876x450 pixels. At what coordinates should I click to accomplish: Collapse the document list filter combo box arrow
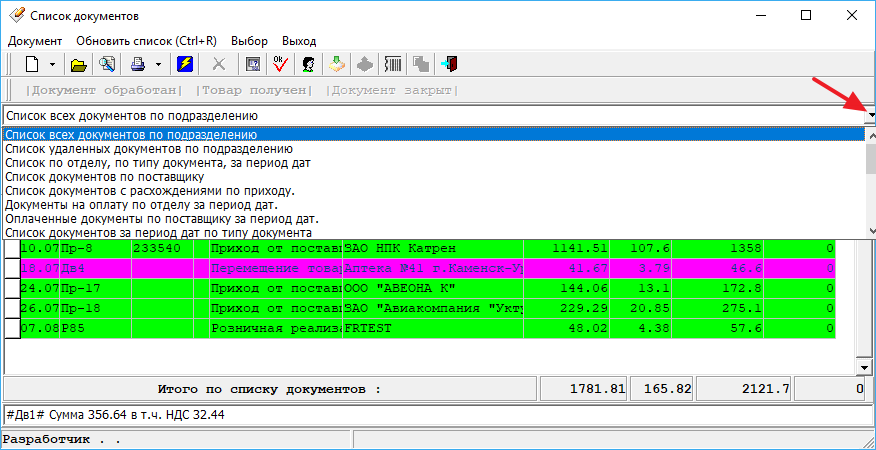[x=869, y=116]
